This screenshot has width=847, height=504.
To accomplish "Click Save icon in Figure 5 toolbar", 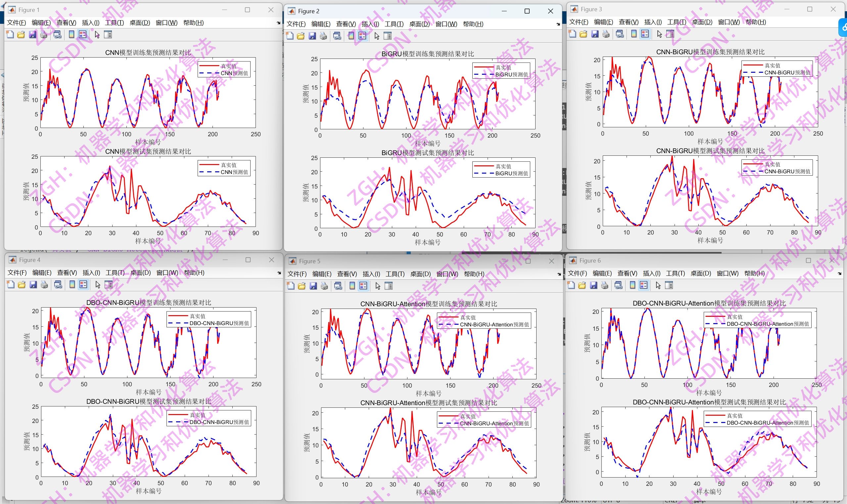I will (x=313, y=286).
